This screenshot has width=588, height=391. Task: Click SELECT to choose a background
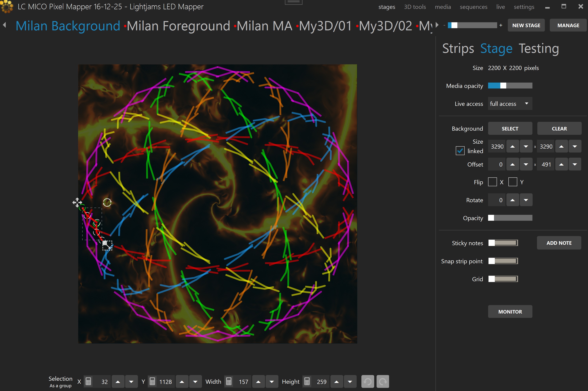click(510, 128)
